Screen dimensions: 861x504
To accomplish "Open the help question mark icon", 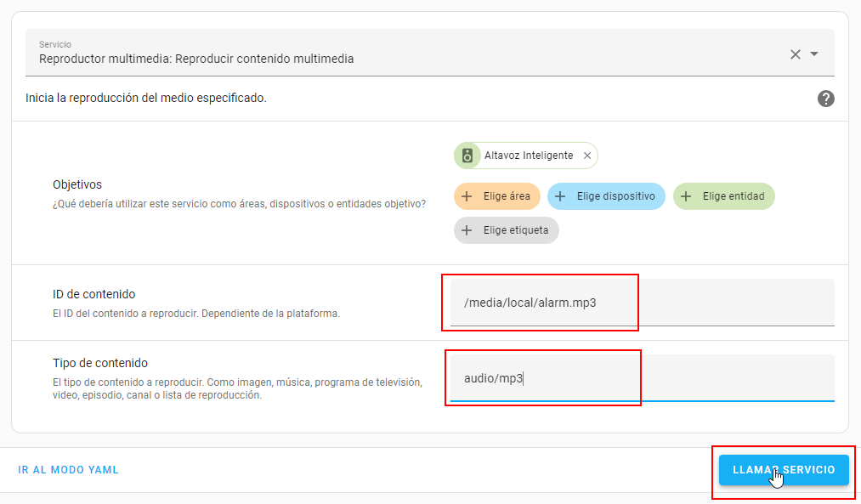I will click(x=825, y=99).
